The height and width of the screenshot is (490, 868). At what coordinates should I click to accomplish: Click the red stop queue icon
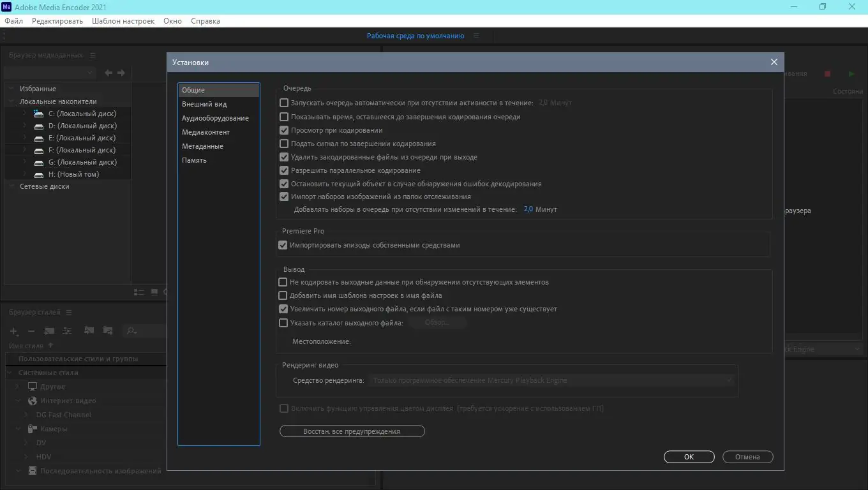pos(827,73)
